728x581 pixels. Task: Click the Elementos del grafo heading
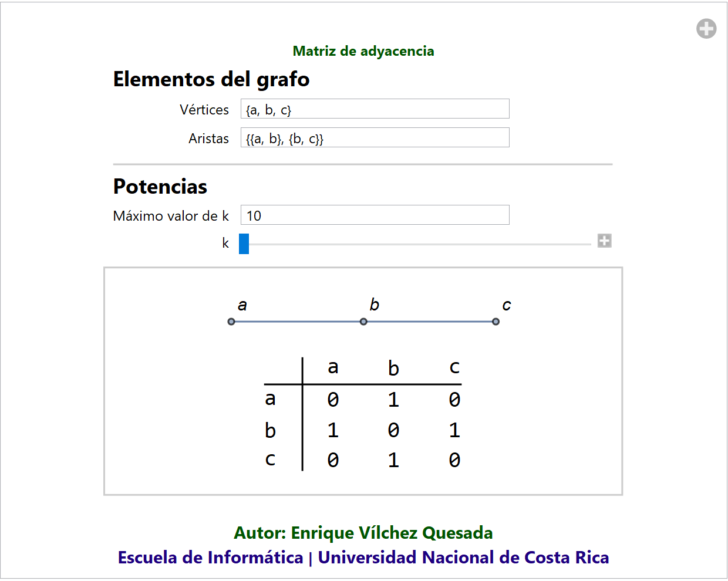pos(211,79)
